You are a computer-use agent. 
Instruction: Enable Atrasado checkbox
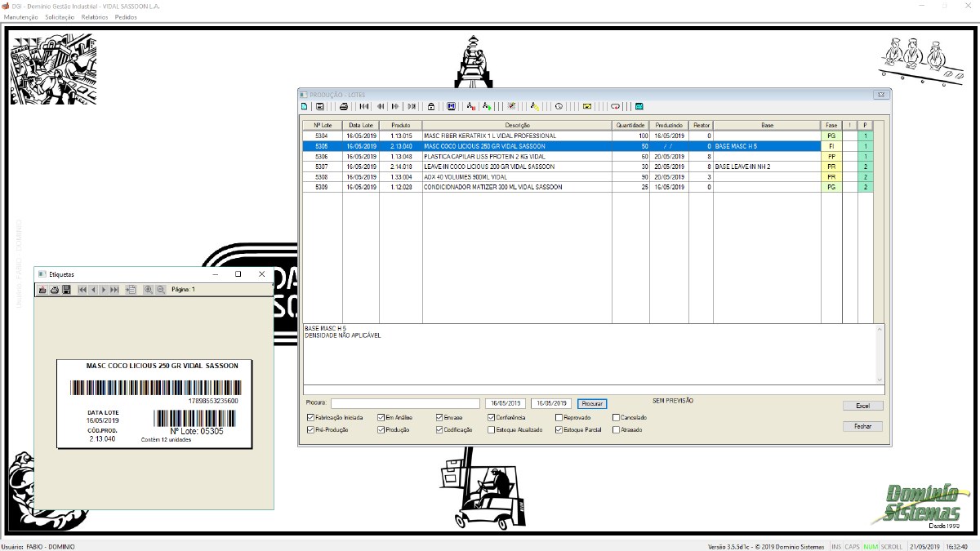tap(616, 429)
